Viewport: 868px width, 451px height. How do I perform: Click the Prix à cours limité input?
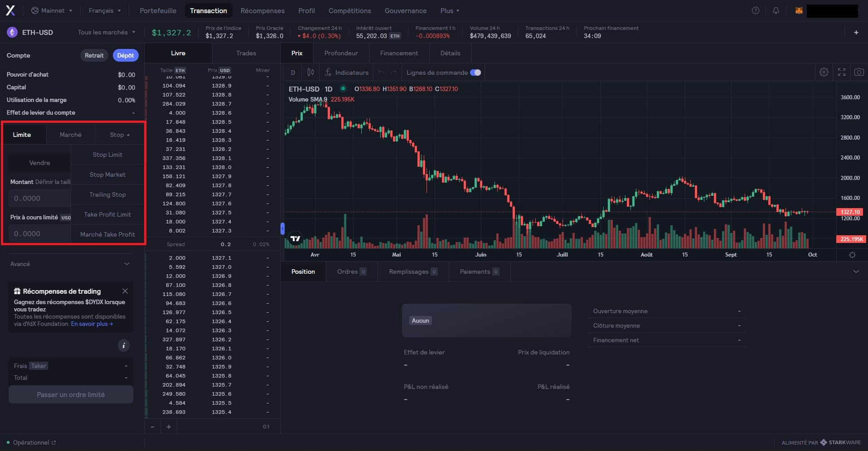coord(40,233)
